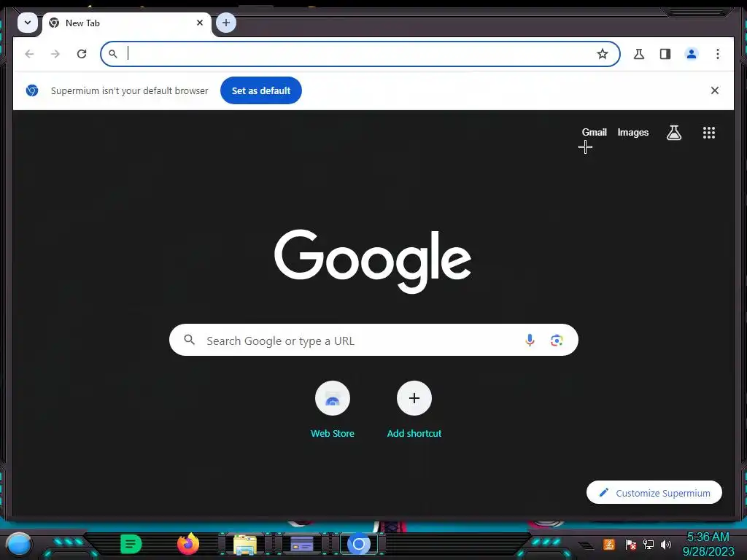Click Set as default button
Image resolution: width=747 pixels, height=560 pixels.
tap(261, 90)
